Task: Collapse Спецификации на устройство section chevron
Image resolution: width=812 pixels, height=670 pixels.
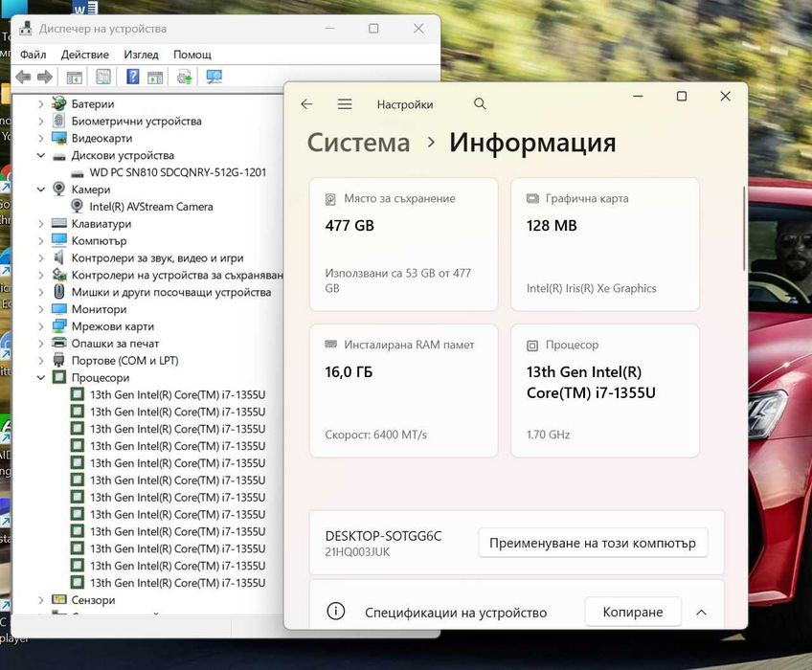Action: coord(701,613)
